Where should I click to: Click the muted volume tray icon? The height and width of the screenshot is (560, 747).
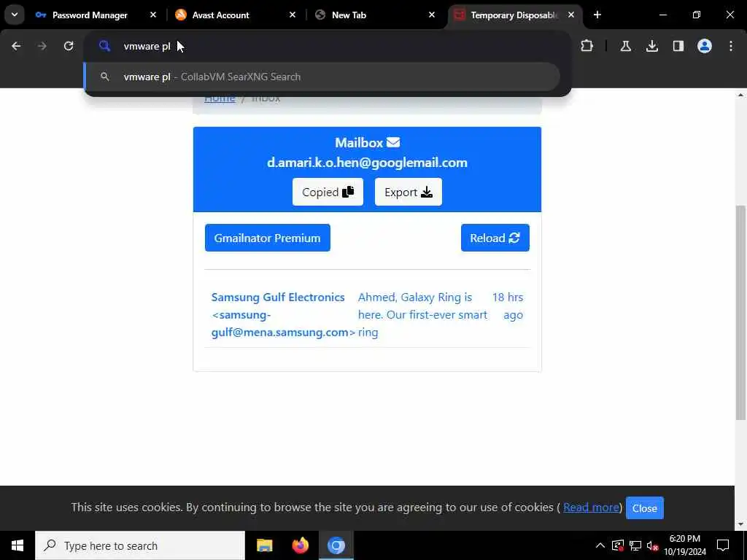[x=653, y=545]
